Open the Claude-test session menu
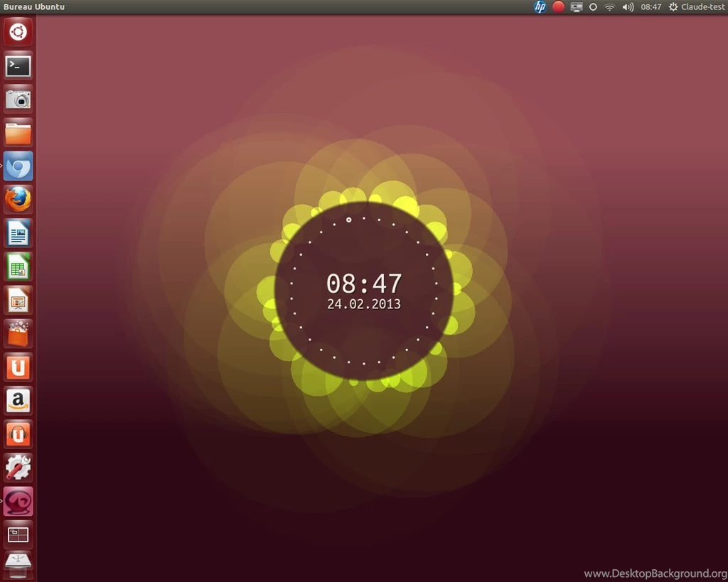This screenshot has width=728, height=582. click(x=697, y=7)
